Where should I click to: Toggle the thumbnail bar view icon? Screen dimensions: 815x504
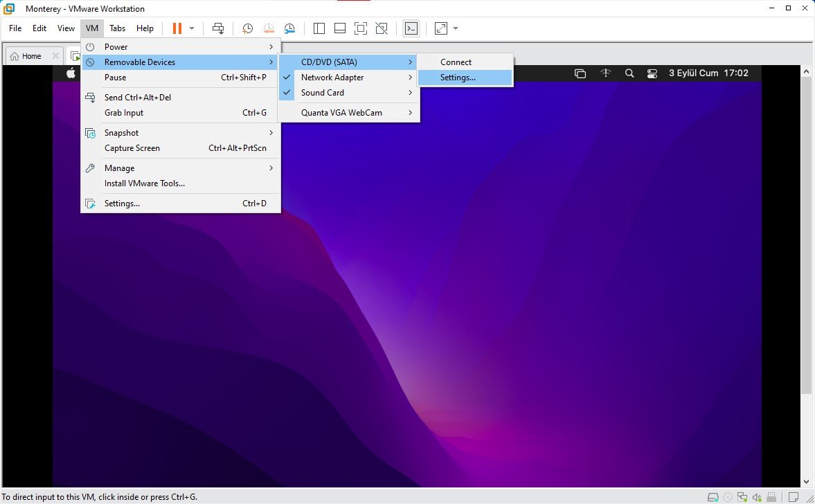click(340, 28)
